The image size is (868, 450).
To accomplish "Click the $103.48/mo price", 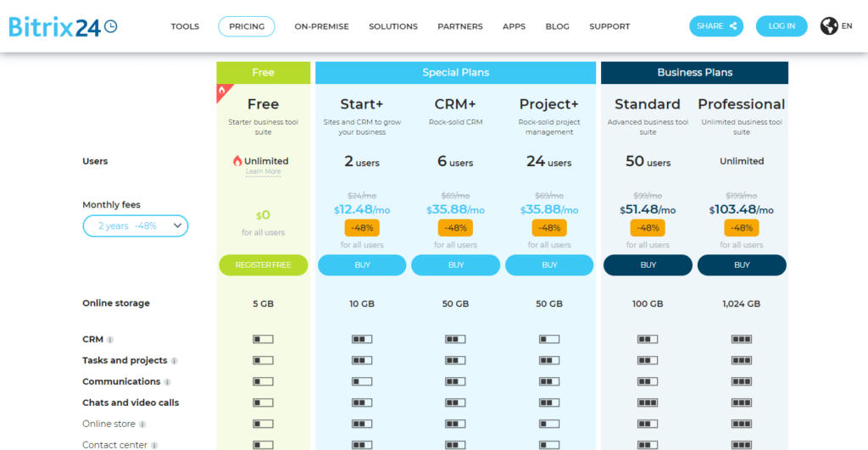I will click(x=741, y=210).
